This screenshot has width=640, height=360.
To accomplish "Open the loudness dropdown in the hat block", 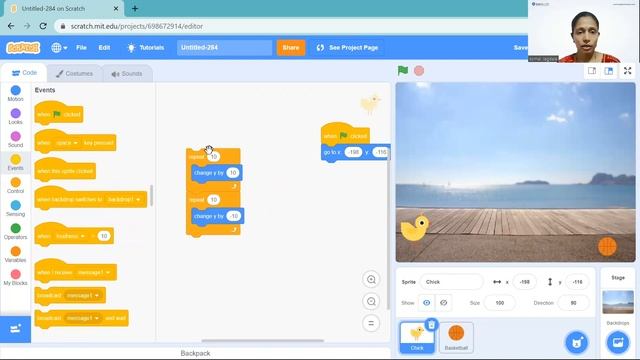I will 70,236.
